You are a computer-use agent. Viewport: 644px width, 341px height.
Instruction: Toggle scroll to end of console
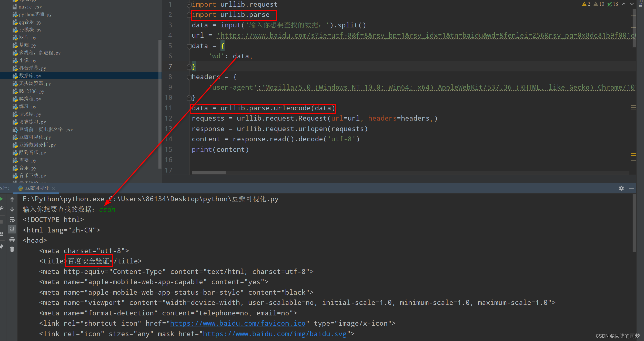click(x=12, y=229)
